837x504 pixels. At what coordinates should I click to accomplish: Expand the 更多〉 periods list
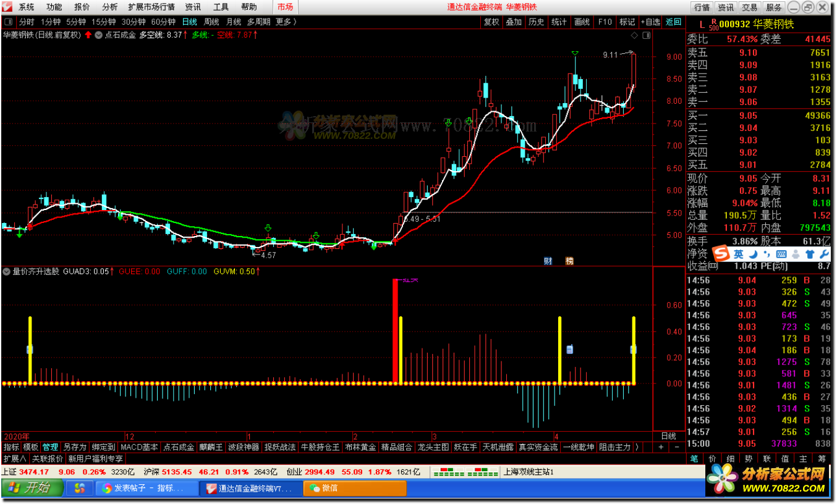pyautogui.click(x=286, y=22)
